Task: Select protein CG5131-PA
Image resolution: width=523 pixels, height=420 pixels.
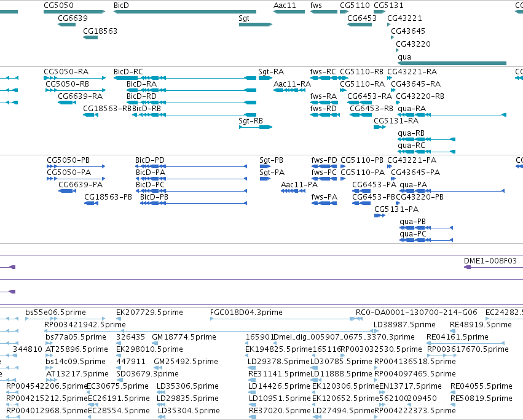Action: (380, 216)
